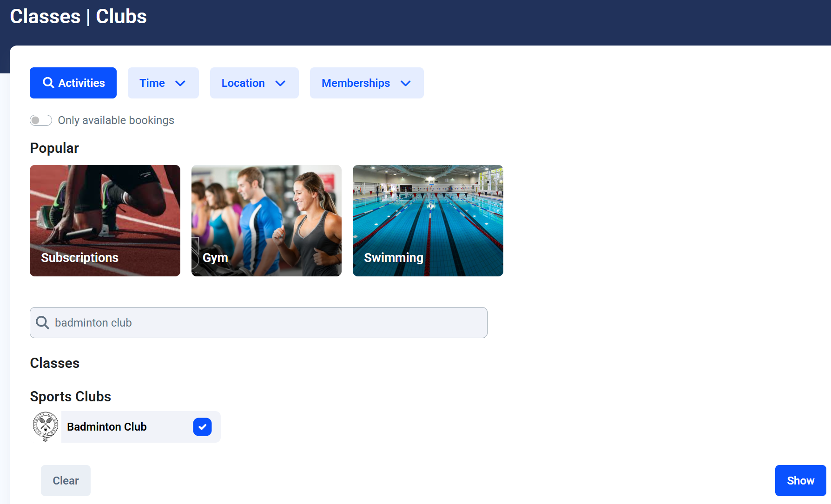Click the Classes | Clubs page heading
The height and width of the screenshot is (504, 831).
click(x=78, y=17)
